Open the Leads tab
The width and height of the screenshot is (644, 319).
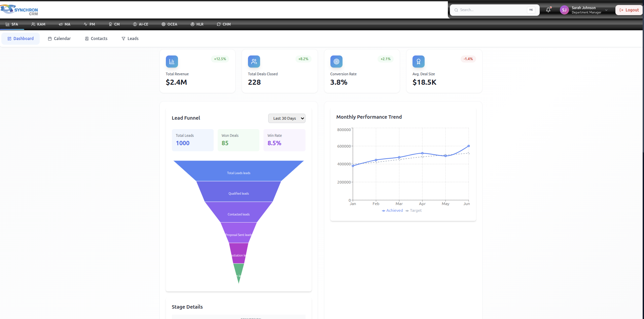coord(130,39)
